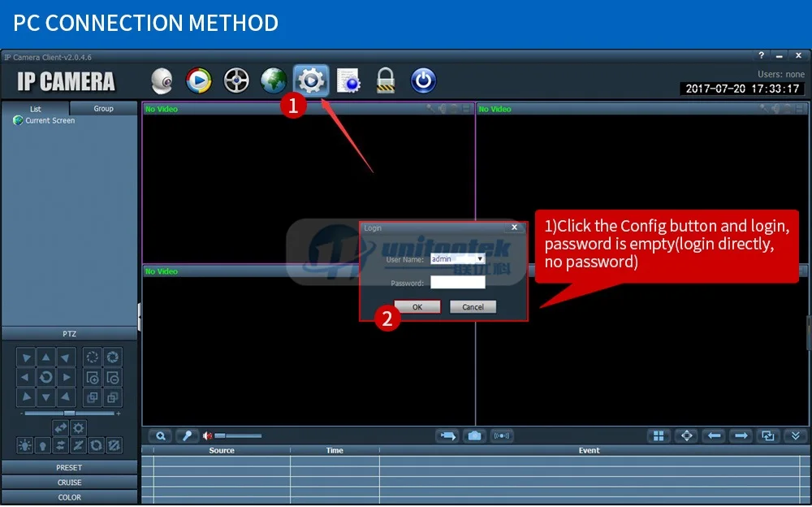Open the live view webcam icon

(162, 81)
